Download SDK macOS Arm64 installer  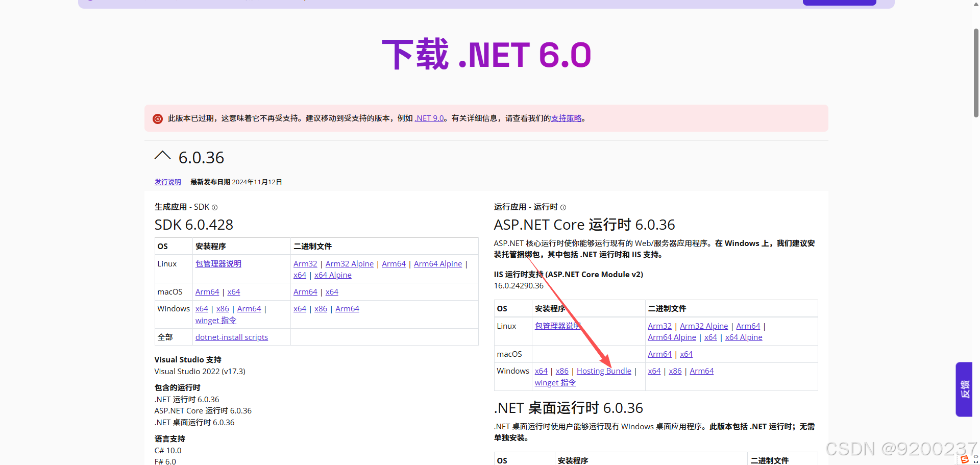pyautogui.click(x=207, y=291)
